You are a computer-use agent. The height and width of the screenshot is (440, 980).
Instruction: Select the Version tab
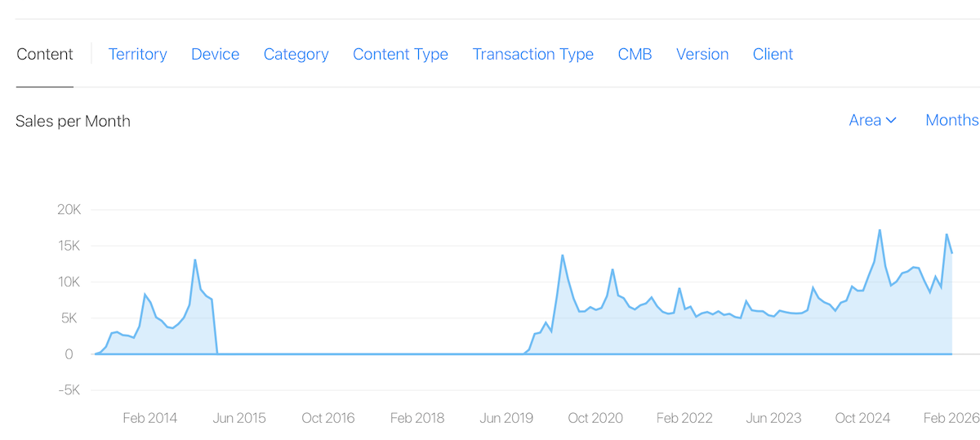point(702,55)
